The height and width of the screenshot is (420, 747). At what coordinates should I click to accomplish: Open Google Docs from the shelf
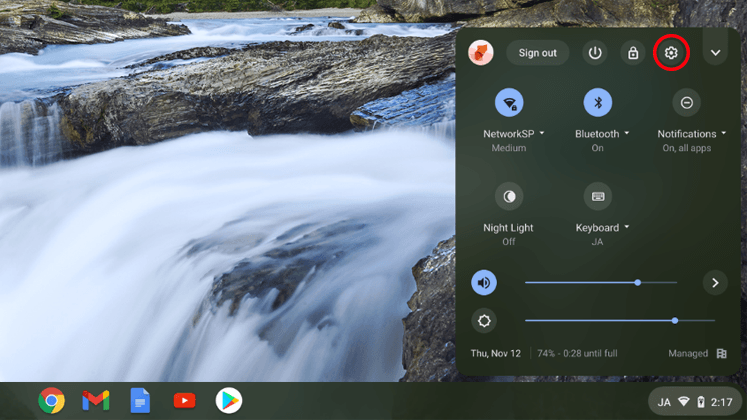coord(140,401)
